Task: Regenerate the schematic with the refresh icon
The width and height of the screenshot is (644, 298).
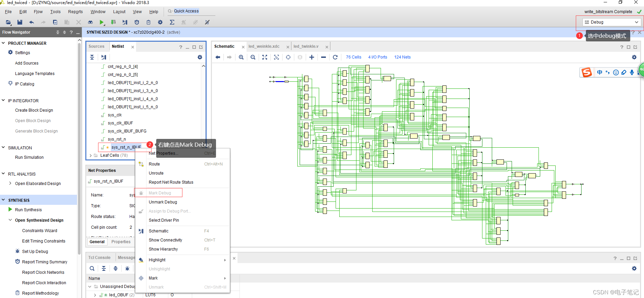Action: pyautogui.click(x=335, y=57)
